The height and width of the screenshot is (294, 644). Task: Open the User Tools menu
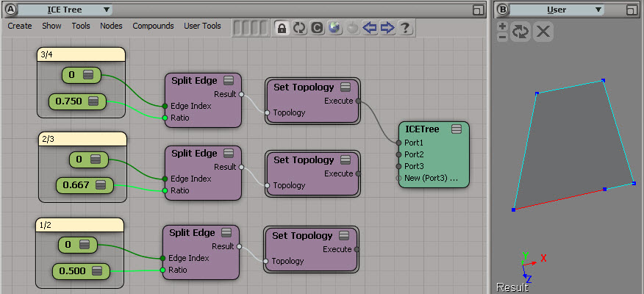click(x=201, y=26)
